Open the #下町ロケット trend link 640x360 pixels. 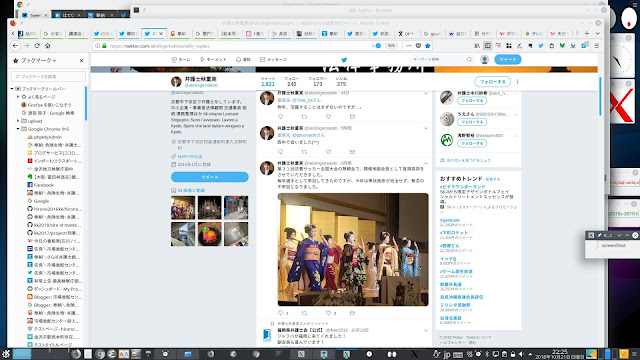[x=454, y=233]
